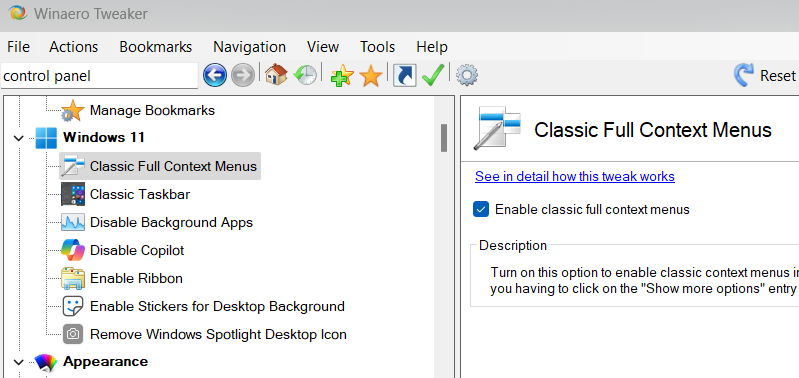Select Enable Ribbon tree item
The image size is (799, 378).
tap(136, 278)
